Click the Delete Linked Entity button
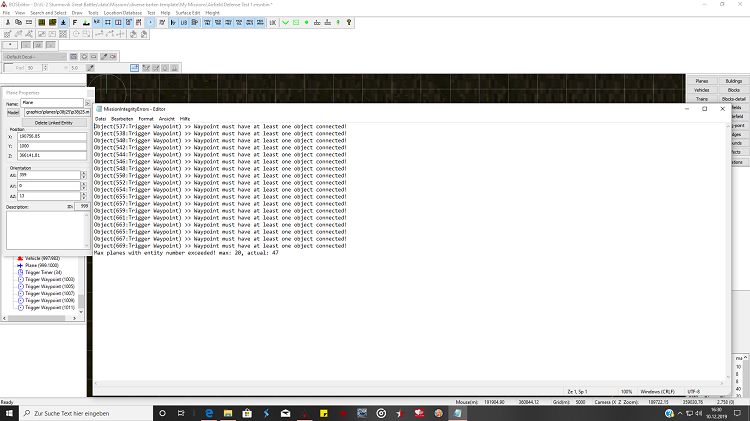 pyautogui.click(x=54, y=123)
